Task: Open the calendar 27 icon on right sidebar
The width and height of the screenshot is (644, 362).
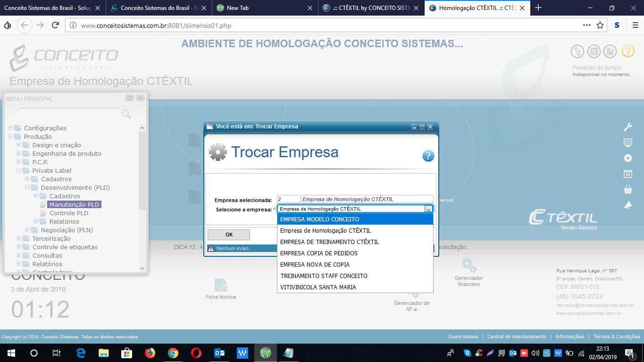Action: pyautogui.click(x=627, y=174)
